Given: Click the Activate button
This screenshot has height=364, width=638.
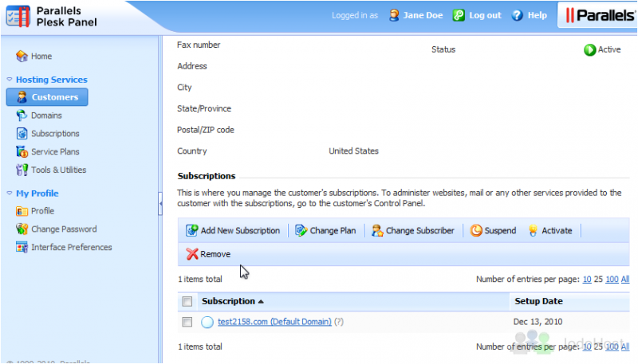Looking at the screenshot, I should point(550,230).
